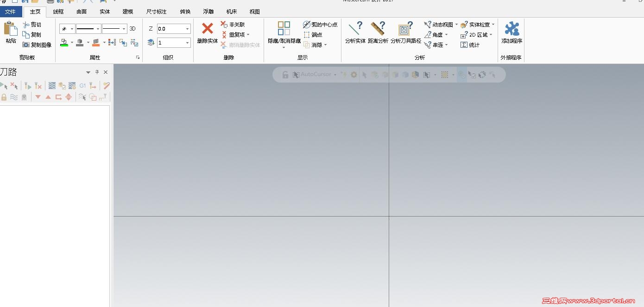Launch 属性 group dialog expander

138,58
